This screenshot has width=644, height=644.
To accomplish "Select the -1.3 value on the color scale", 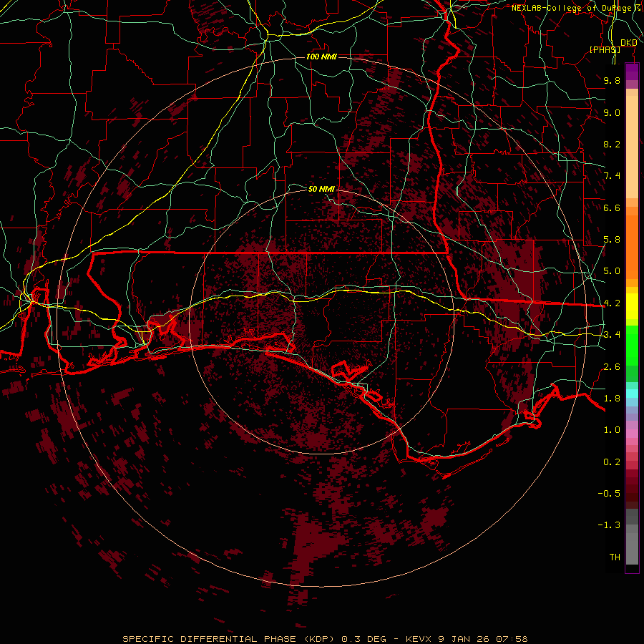I will [x=609, y=525].
